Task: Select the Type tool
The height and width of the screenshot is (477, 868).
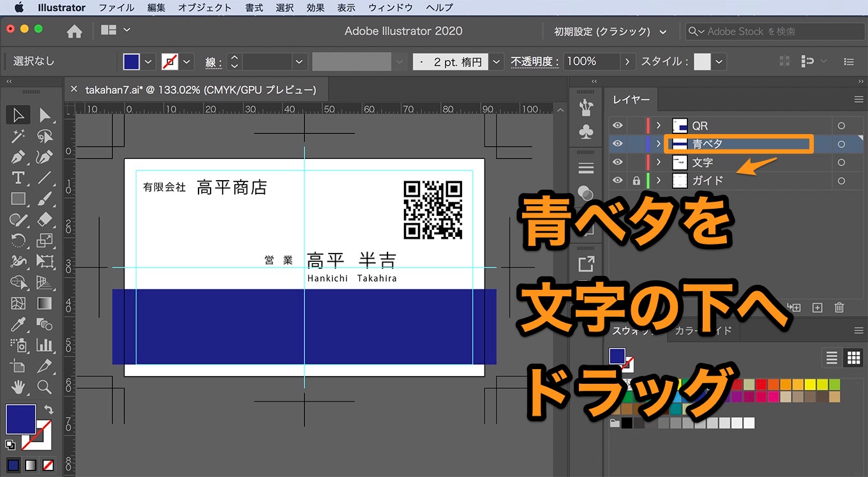Action: coord(18,178)
